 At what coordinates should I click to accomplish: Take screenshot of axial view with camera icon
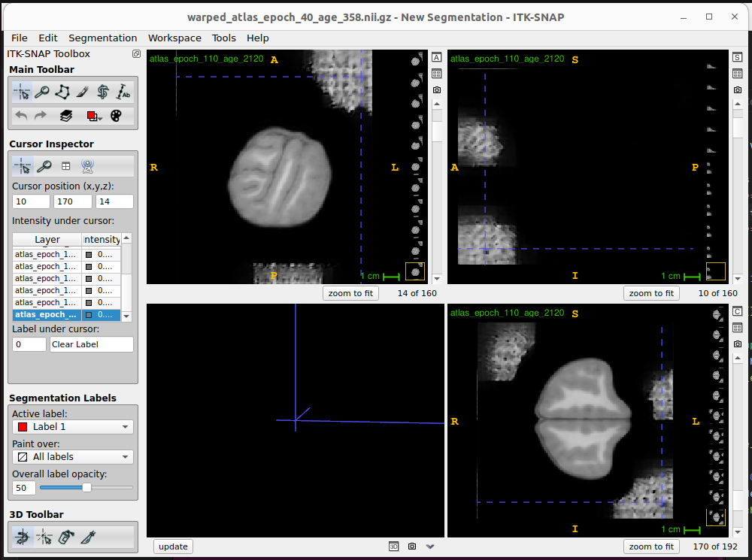pyautogui.click(x=436, y=90)
